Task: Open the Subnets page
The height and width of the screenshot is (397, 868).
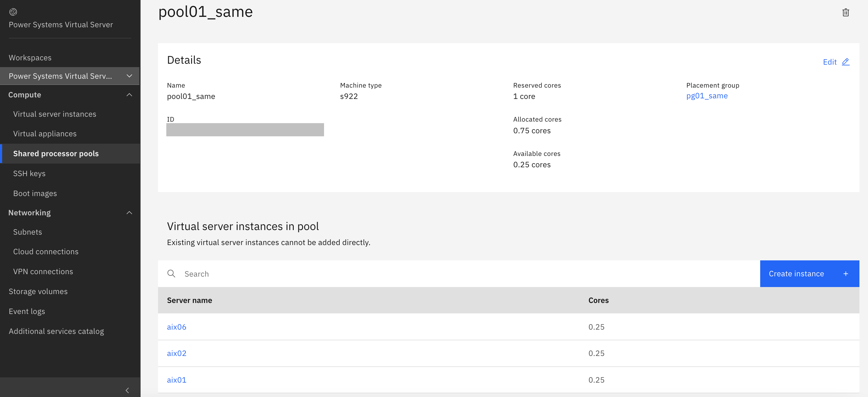Action: pos(27,232)
